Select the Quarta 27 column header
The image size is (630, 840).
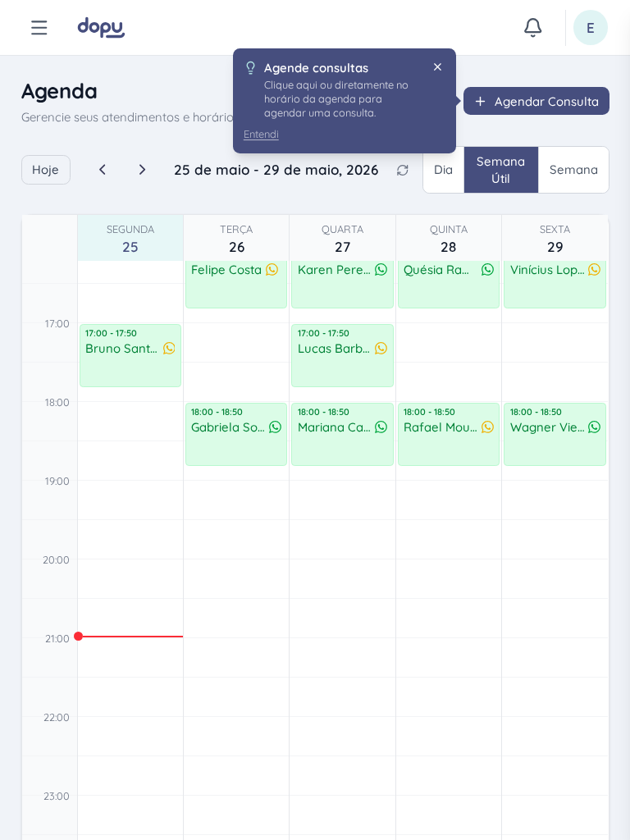click(342, 239)
